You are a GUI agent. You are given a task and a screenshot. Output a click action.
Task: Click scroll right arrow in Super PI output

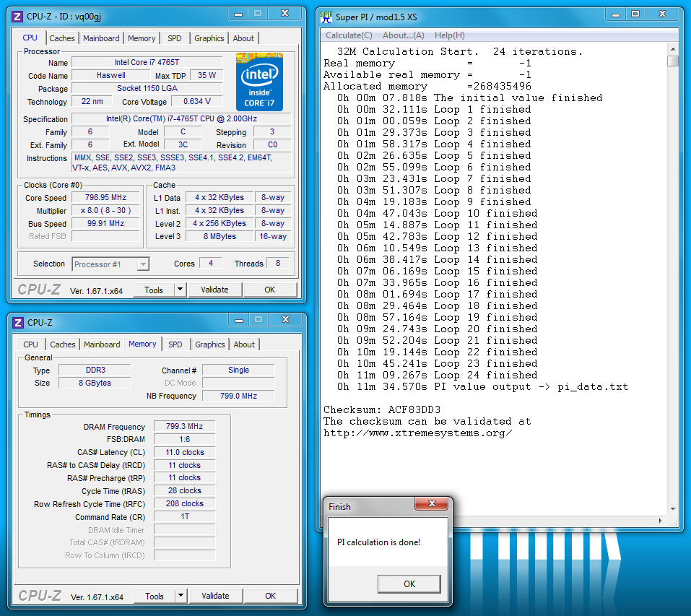(660, 521)
